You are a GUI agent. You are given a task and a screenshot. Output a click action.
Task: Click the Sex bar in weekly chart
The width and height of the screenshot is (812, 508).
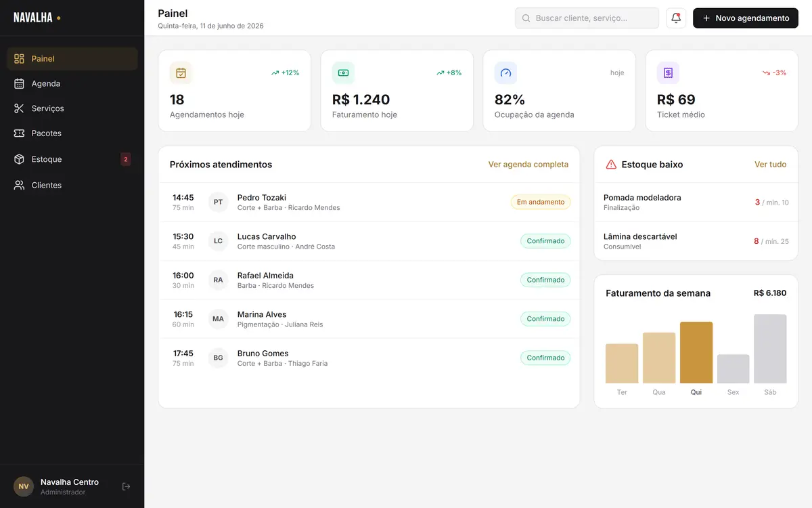pos(734,369)
